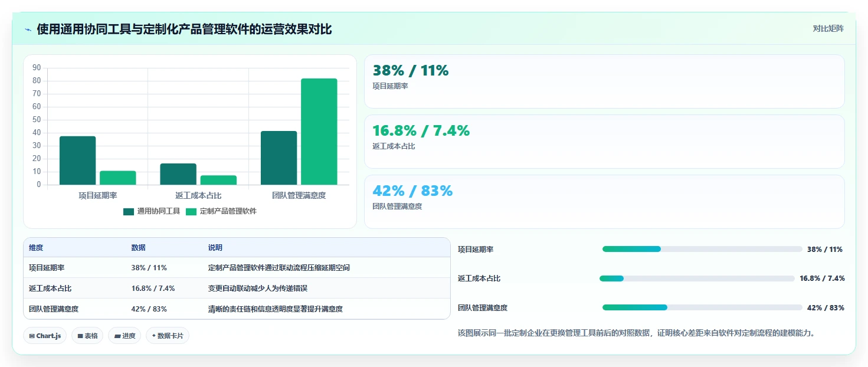Viewport: 868px width, 367px height.
Task: Click 42% / 83% table cell
Action: point(149,309)
